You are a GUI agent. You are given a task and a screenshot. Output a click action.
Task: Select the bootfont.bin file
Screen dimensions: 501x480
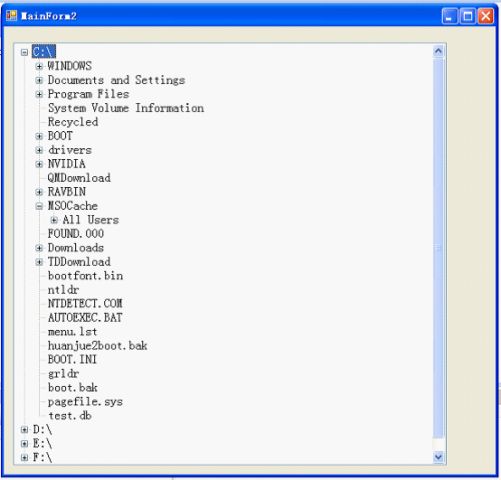tap(85, 276)
